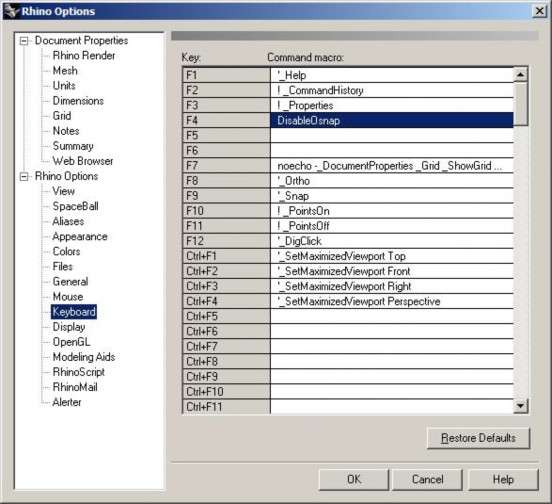Open the View options page

point(63,191)
